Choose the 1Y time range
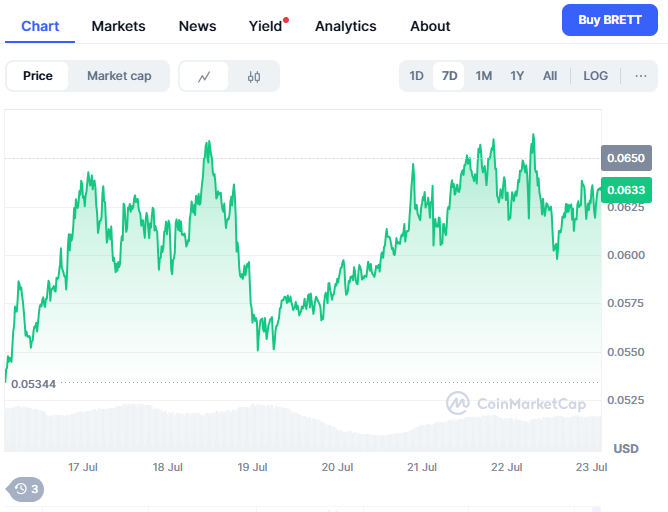The image size is (668, 512). pos(517,75)
